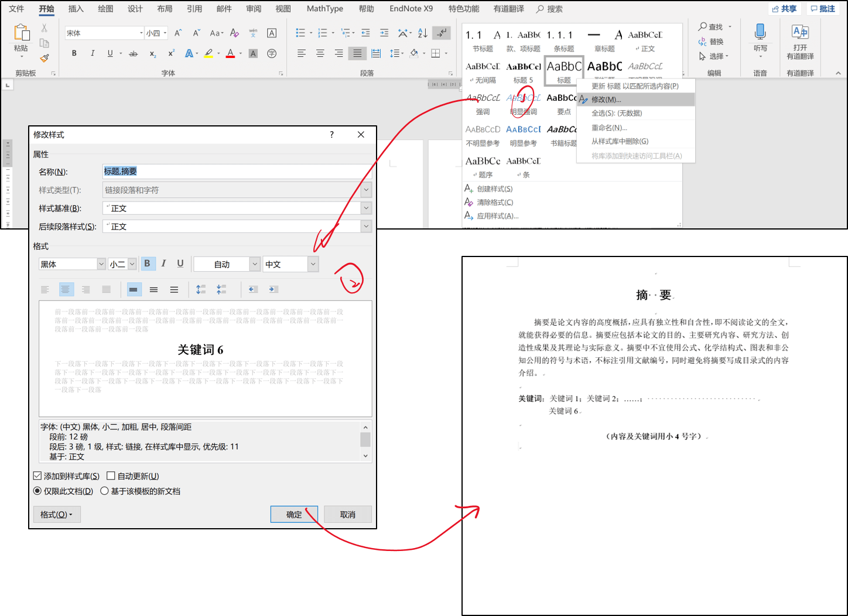Screen dimensions: 848x616
Task: Click the 批注 comments button
Action: coord(823,9)
